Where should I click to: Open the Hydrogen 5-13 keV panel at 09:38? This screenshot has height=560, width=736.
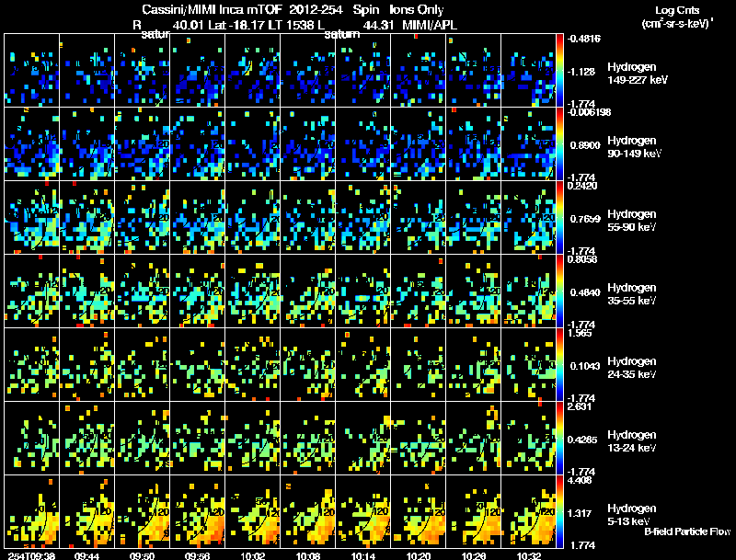point(32,511)
